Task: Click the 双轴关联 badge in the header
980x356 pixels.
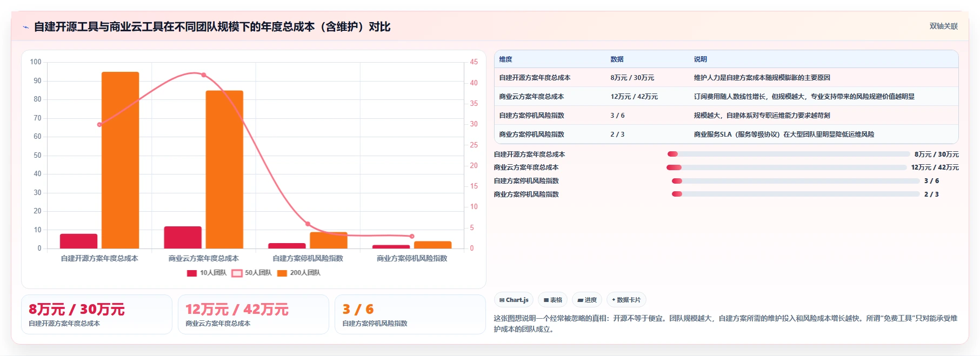Action: 944,26
